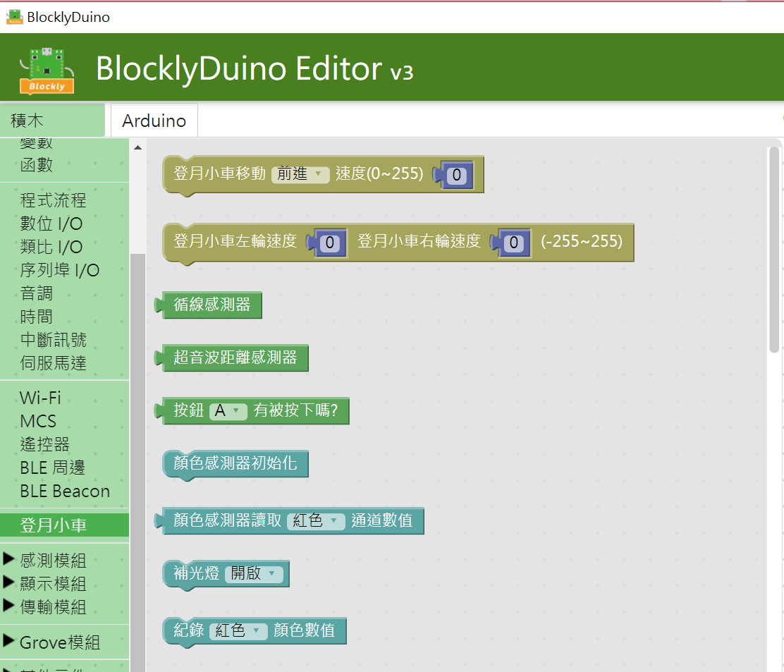Click the 顏色感測器初始化 block
Viewport: 784px width, 672px height.
tap(235, 464)
